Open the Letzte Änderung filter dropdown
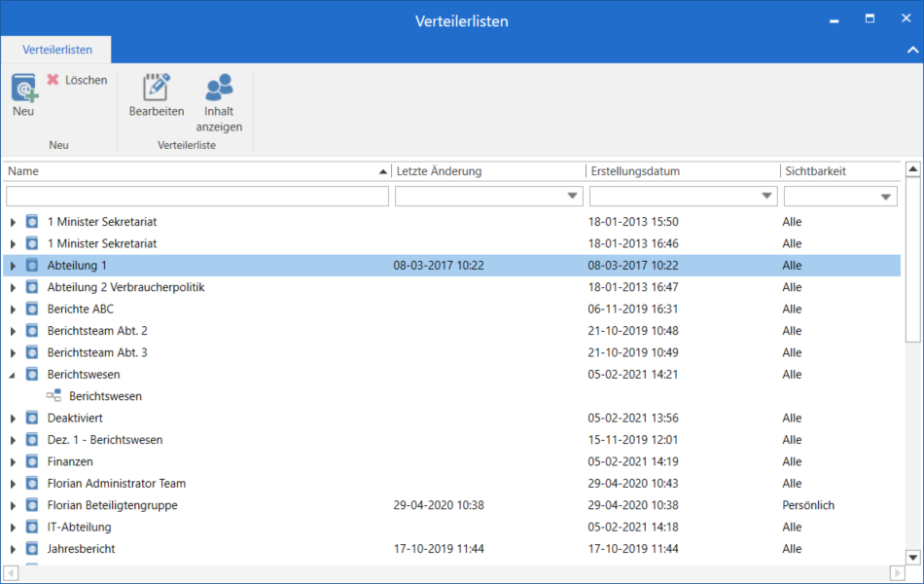This screenshot has width=924, height=584. click(x=572, y=197)
